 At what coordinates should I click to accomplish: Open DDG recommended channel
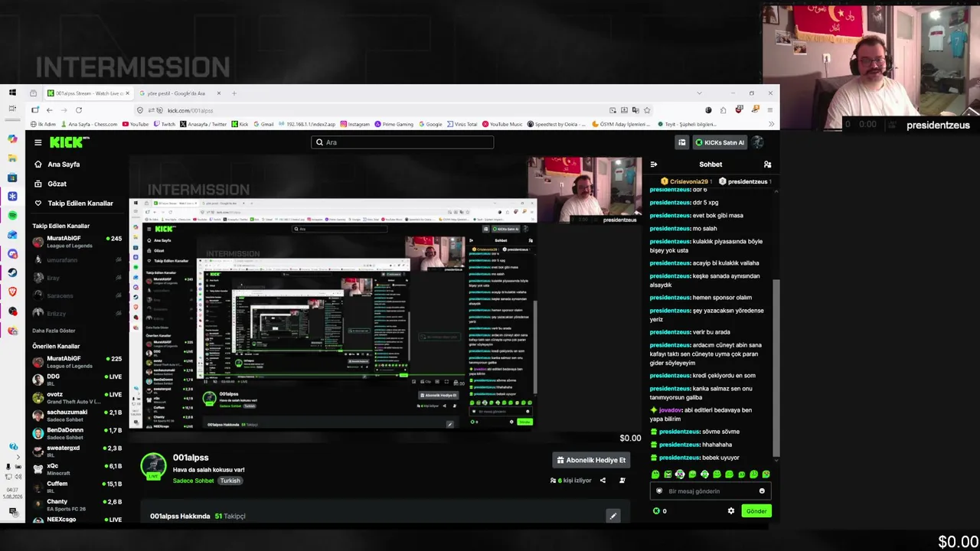(77, 379)
